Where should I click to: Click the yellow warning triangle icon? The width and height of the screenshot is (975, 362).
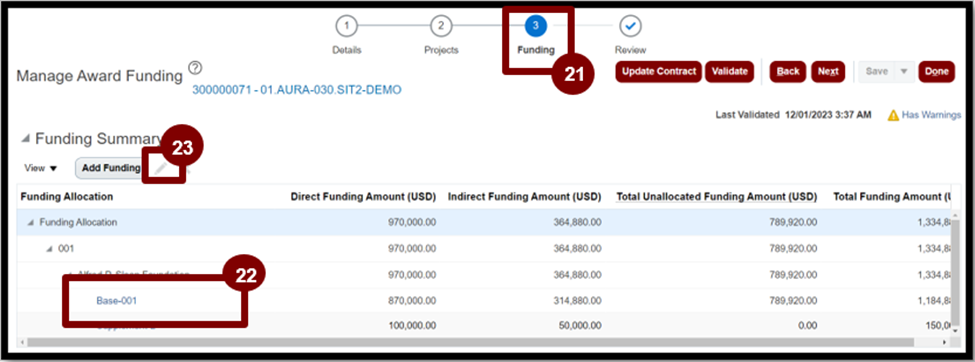pos(893,115)
